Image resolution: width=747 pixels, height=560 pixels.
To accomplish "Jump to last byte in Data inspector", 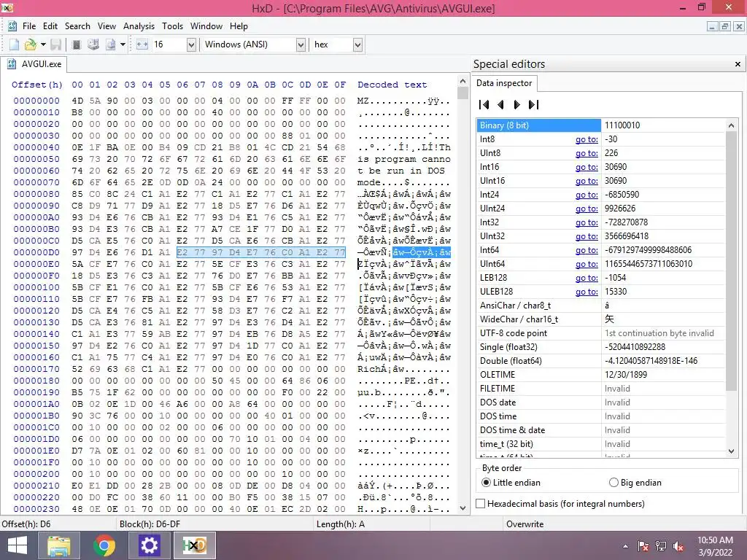I will tap(533, 105).
